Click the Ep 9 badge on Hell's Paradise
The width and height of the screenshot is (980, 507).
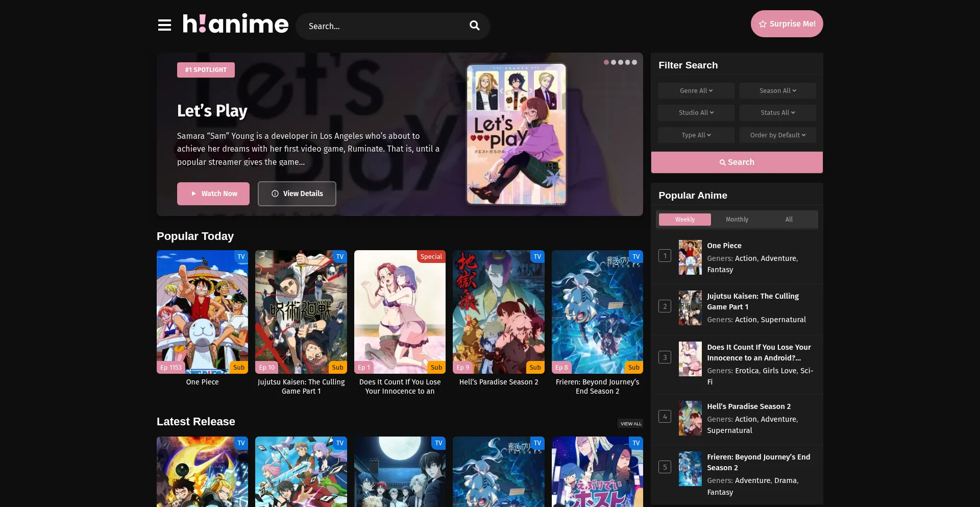(x=463, y=367)
